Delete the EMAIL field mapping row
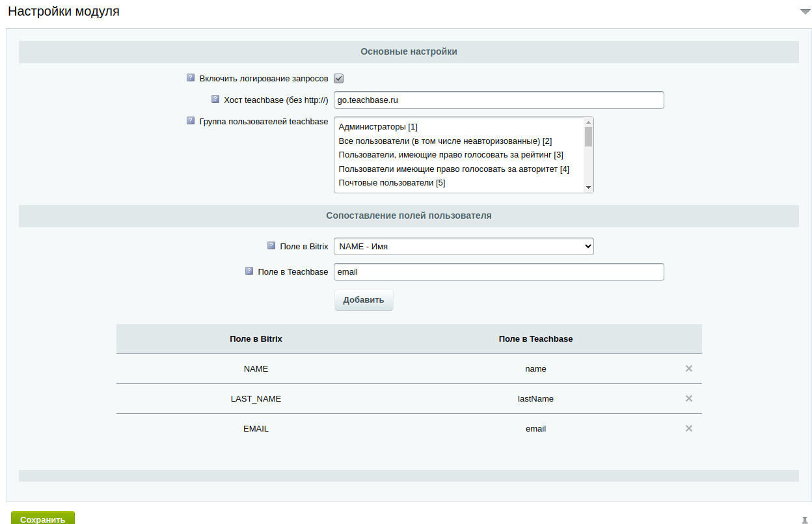The width and height of the screenshot is (812, 524). [688, 428]
